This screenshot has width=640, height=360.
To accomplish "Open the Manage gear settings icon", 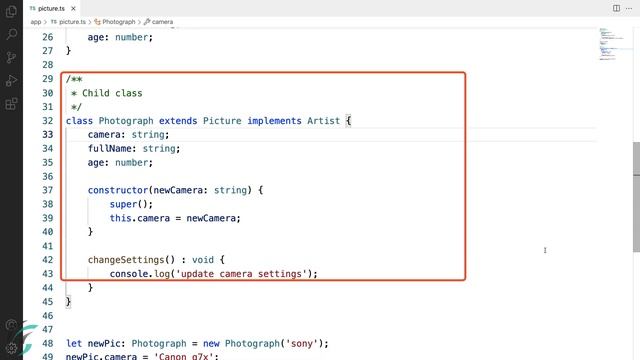I will [11, 348].
